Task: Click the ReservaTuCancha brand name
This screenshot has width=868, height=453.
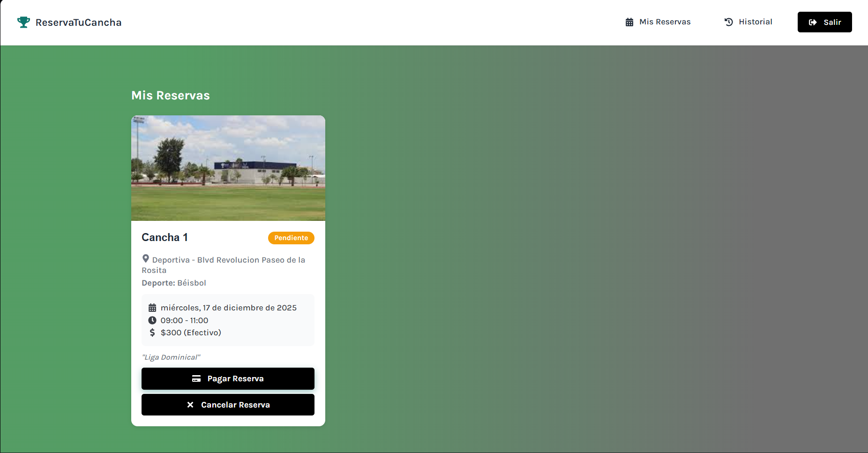Action: [x=79, y=23]
